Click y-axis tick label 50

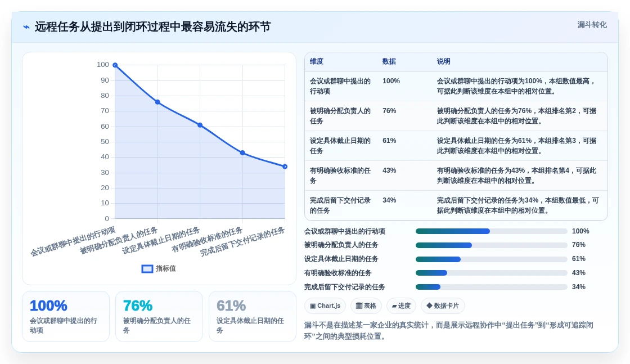[105, 142]
